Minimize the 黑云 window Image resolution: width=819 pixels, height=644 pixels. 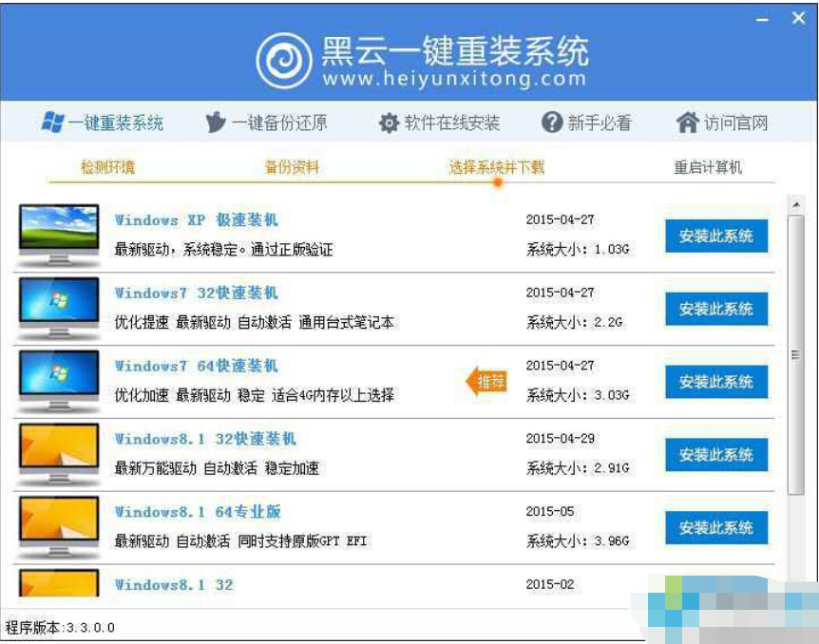coord(762,19)
